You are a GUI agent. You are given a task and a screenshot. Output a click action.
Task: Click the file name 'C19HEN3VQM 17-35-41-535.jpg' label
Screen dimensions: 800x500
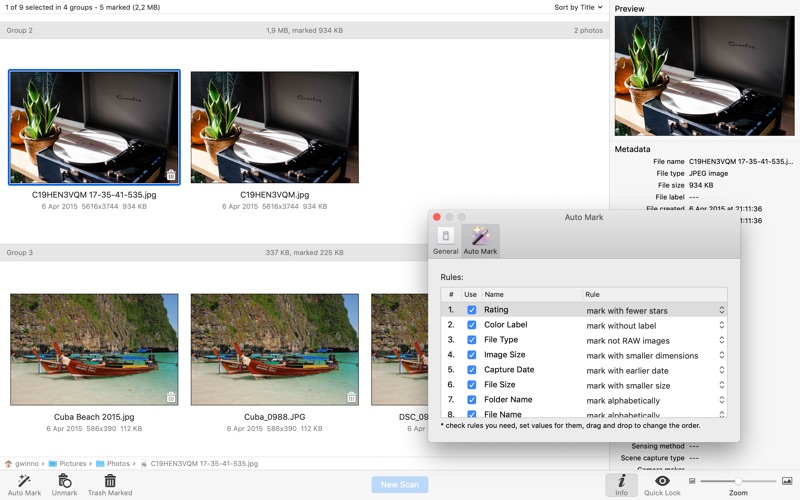pyautogui.click(x=94, y=194)
